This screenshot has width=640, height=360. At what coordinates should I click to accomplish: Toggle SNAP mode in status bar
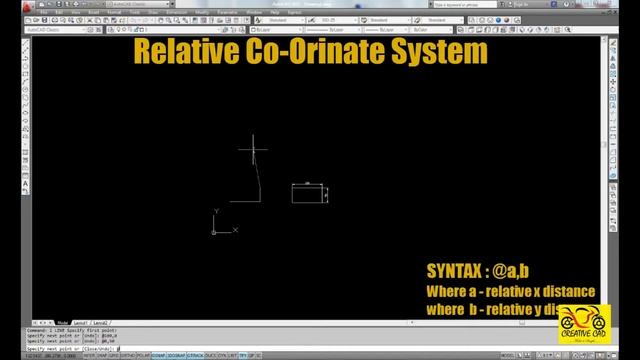(102, 356)
